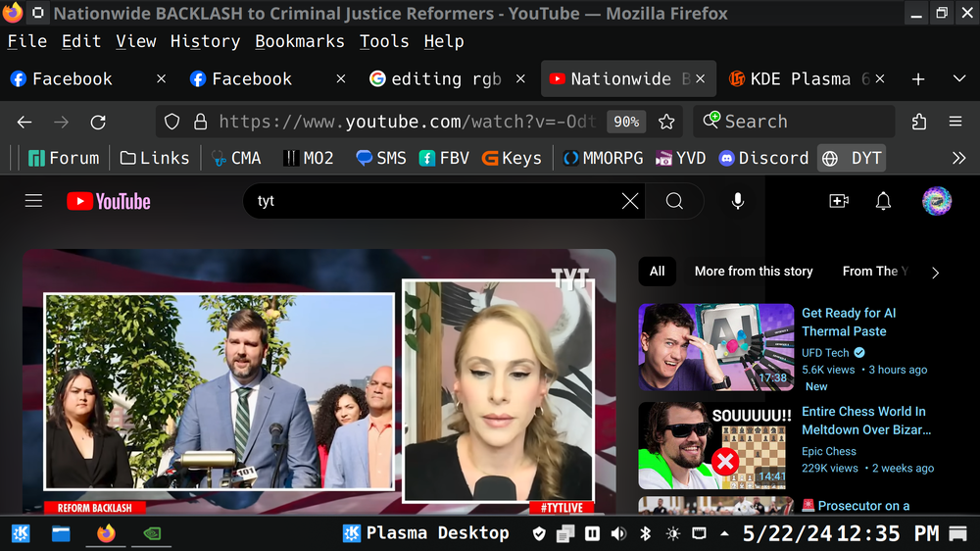Clear the YouTube search text with X

630,201
